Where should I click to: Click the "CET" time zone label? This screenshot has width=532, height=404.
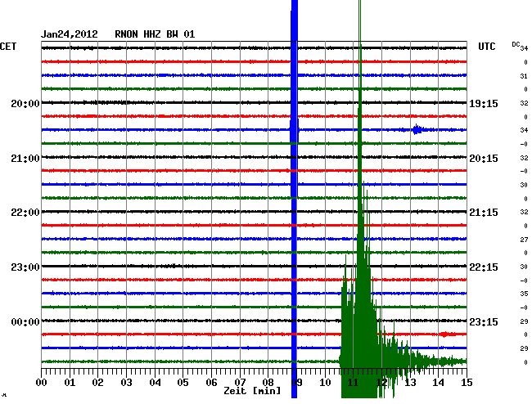[8, 47]
